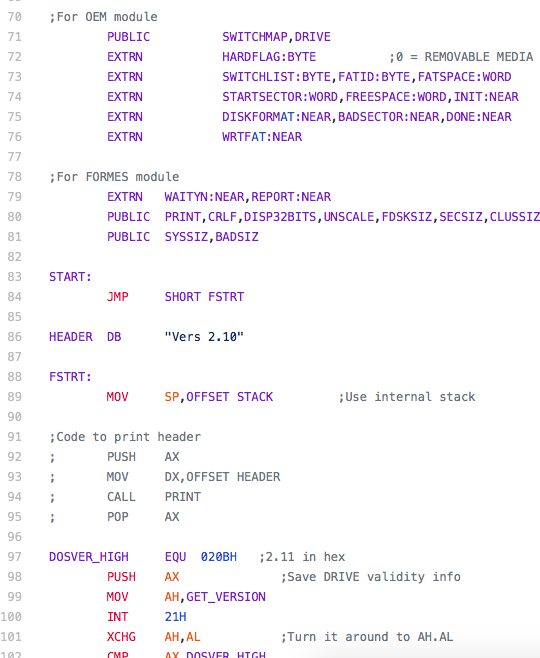540x658 pixels.
Task: Click the ";0 = REMOVABLE MEDIA" comment
Action: pos(461,57)
